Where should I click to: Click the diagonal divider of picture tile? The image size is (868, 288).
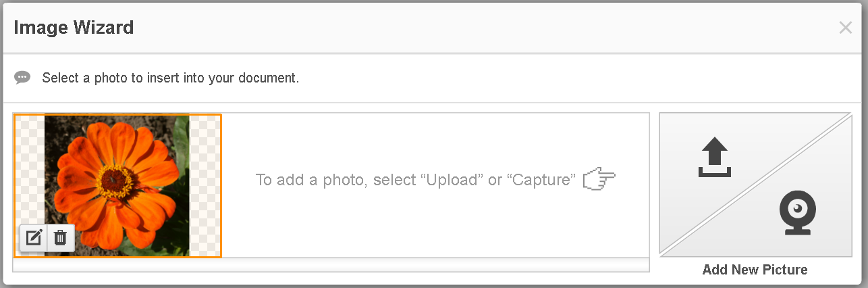pyautogui.click(x=755, y=185)
